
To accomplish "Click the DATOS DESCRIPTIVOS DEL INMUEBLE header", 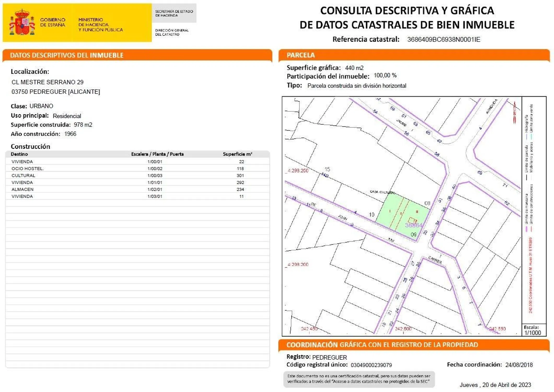I will (67, 55).
